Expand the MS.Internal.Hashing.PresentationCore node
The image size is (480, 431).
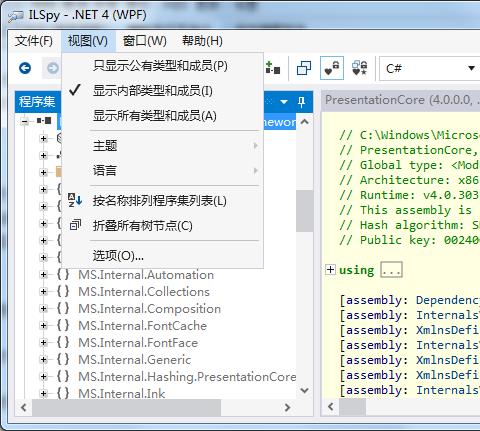[x=43, y=377]
